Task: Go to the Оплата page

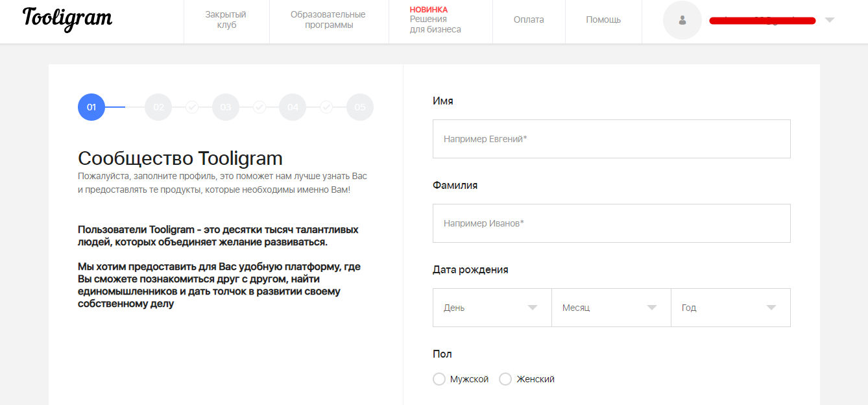Action: (x=529, y=20)
